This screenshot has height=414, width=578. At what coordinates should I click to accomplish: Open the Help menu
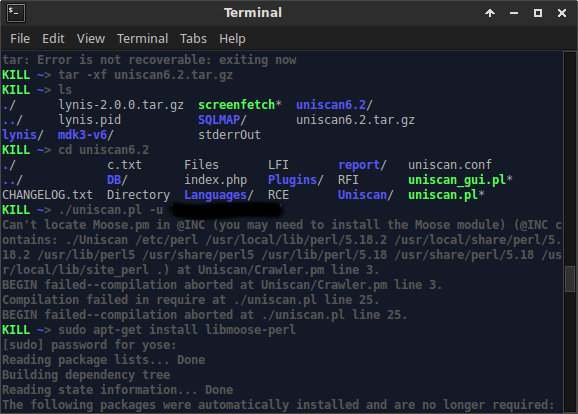[x=232, y=39]
